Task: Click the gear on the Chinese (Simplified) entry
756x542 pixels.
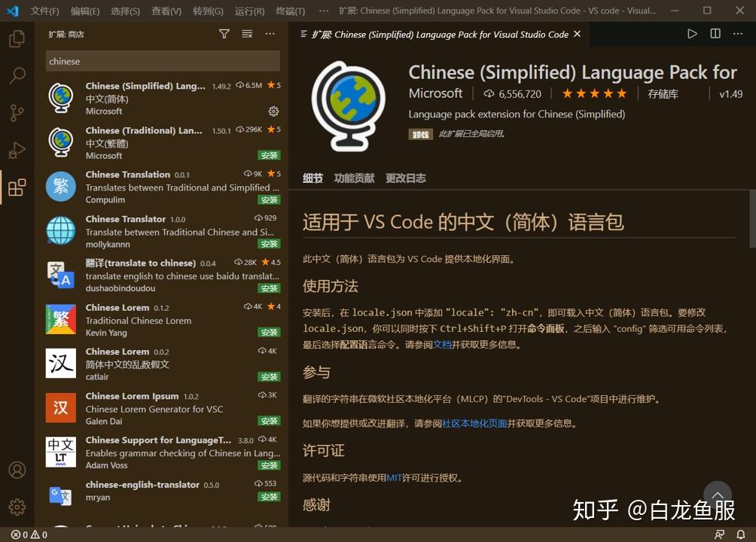Action: [273, 111]
